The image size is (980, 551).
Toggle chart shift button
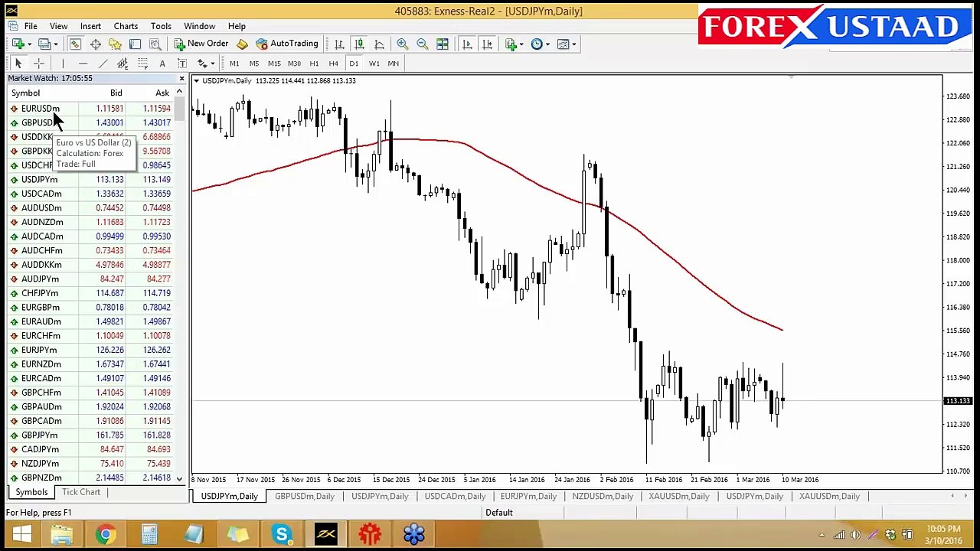click(x=487, y=44)
